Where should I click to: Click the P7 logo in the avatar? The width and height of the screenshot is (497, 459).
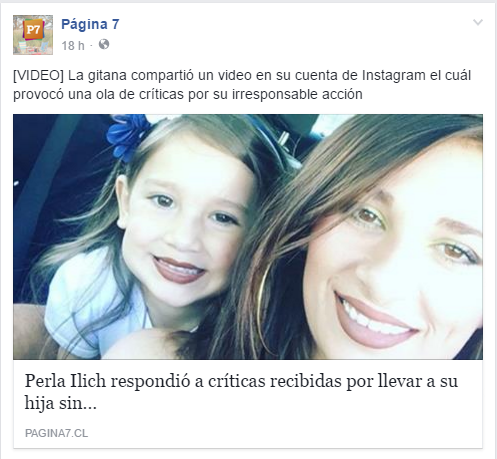tap(33, 30)
